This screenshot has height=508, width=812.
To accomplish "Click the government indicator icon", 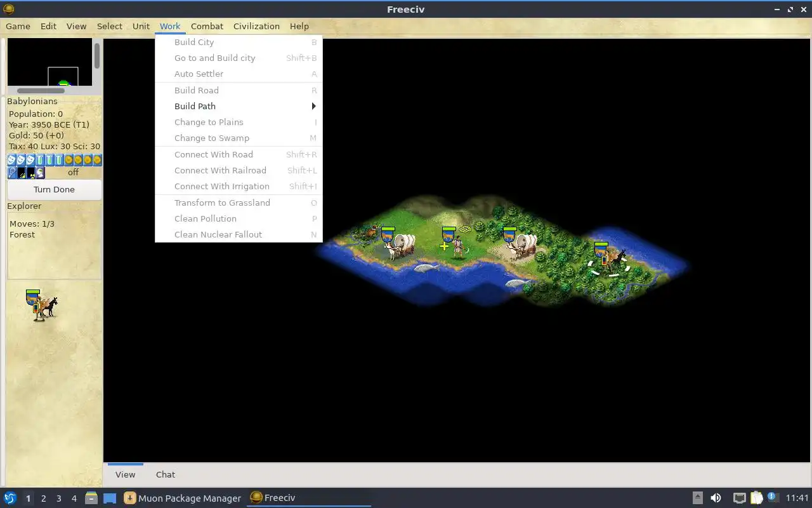I will [41, 172].
